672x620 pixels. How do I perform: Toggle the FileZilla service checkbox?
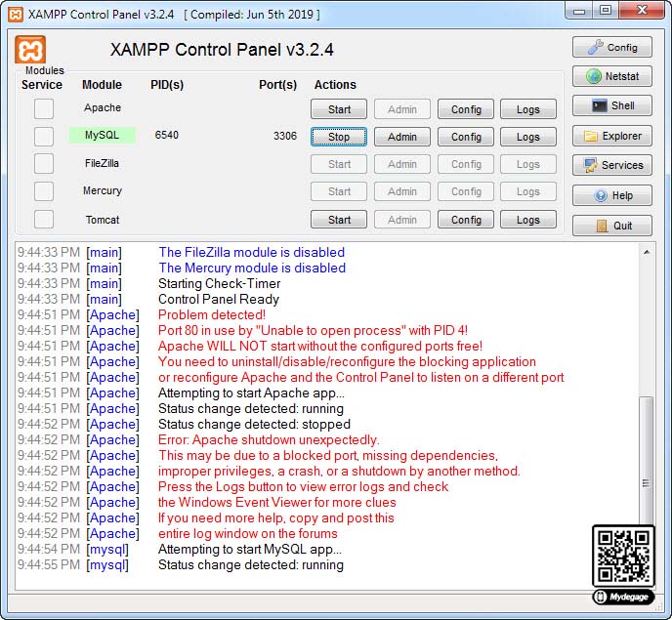click(x=44, y=164)
